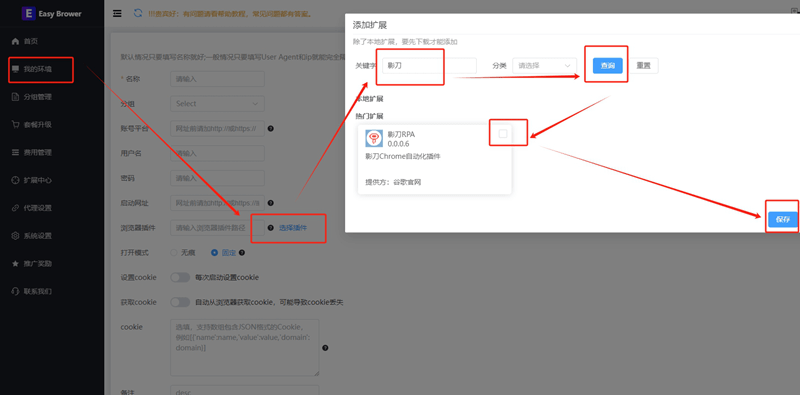
Task: Click the gear icon beside 系统设置
Action: [x=15, y=236]
